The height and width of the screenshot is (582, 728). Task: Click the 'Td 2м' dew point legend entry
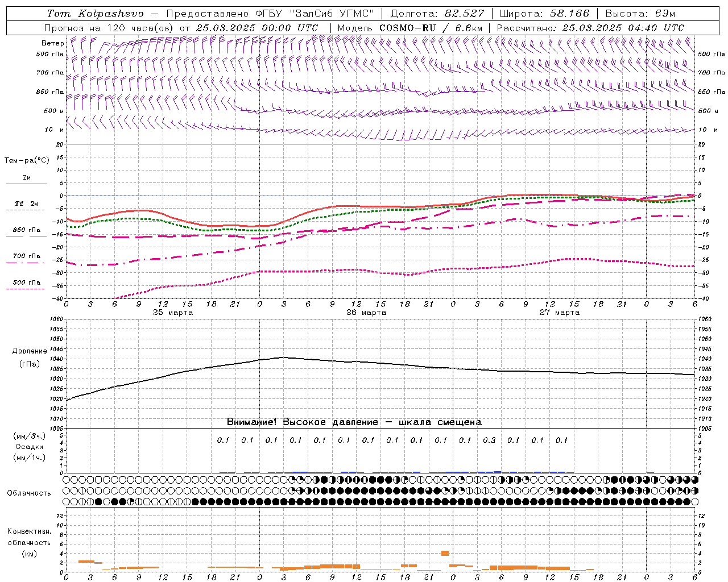[26, 203]
